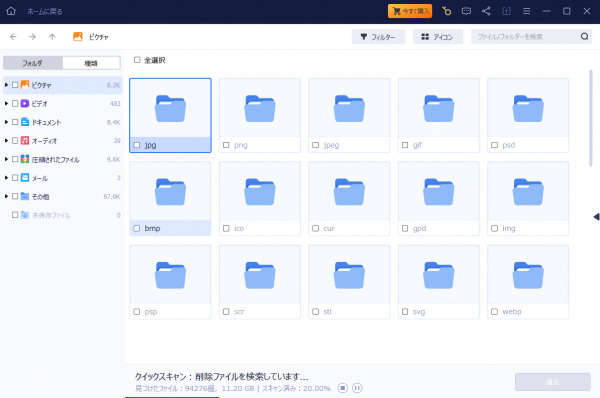Stop the scan with the stop button

342,388
